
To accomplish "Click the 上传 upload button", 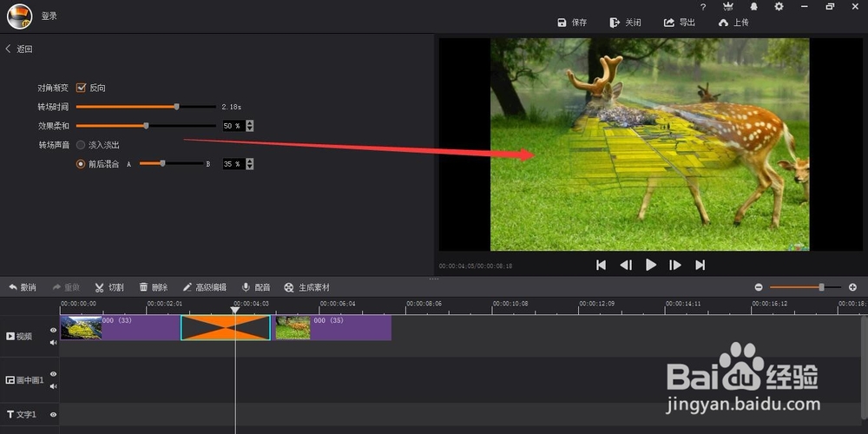I will [x=733, y=23].
